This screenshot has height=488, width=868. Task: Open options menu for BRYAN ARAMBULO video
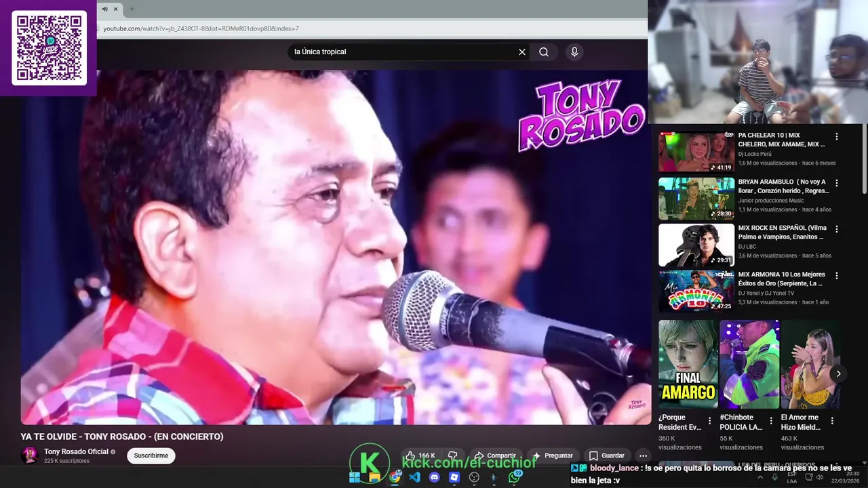[x=837, y=183]
